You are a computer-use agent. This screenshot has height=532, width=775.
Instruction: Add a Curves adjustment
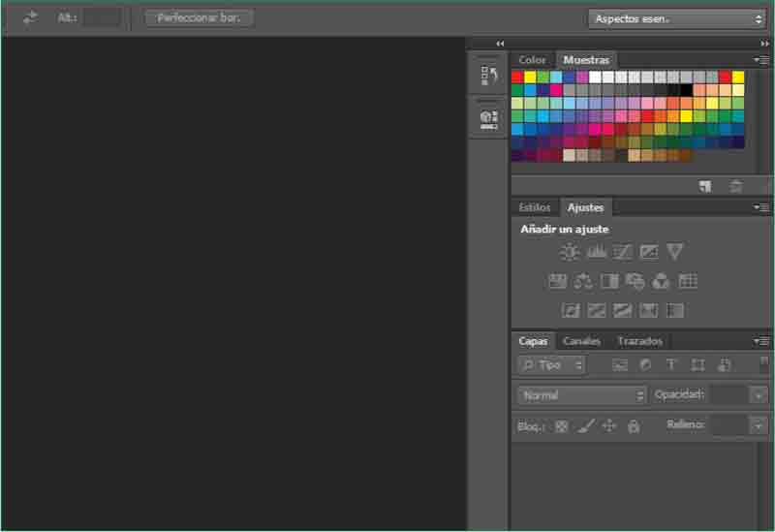(622, 252)
